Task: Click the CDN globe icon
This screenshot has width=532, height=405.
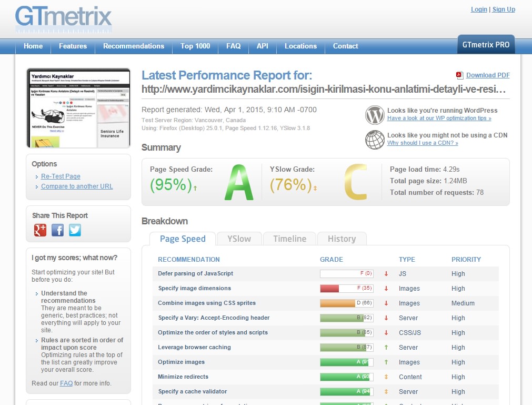Action: click(375, 139)
